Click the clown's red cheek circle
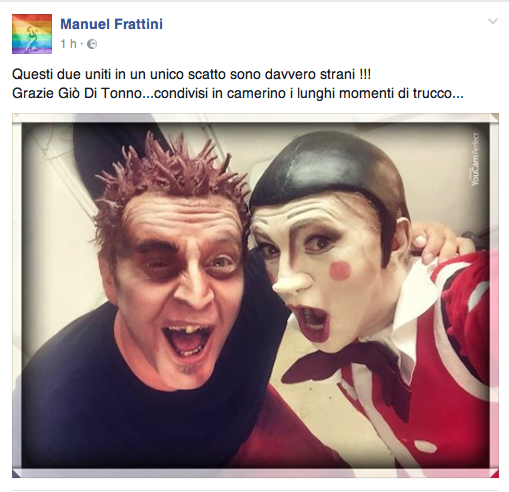This screenshot has width=509, height=492. (340, 270)
